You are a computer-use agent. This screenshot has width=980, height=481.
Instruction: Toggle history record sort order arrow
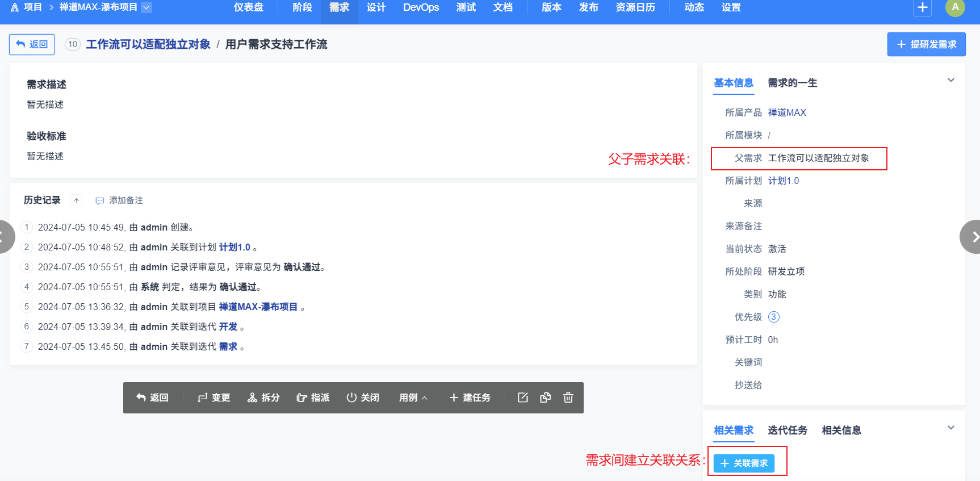pos(76,200)
